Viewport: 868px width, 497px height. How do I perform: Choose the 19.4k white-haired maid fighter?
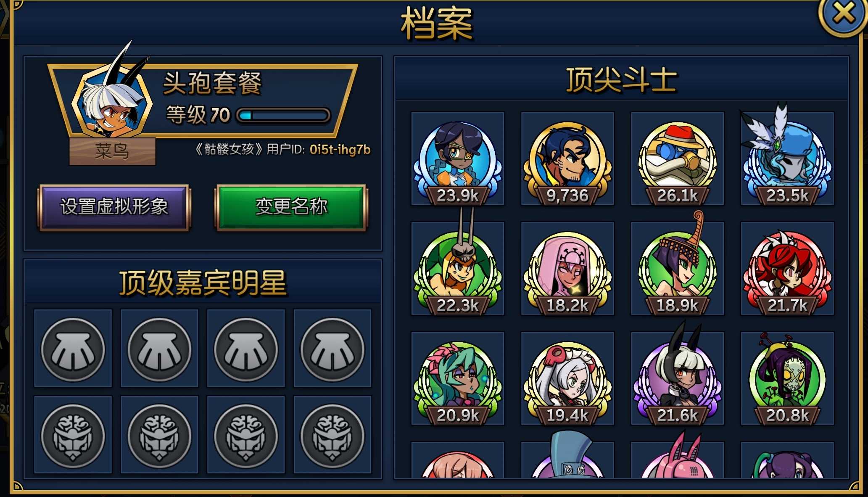point(567,378)
